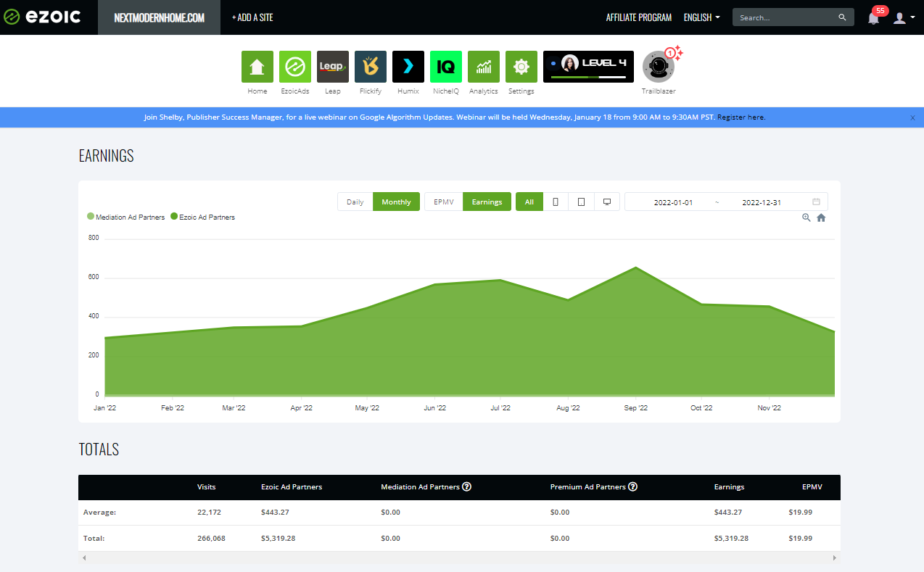The image size is (924, 572).
Task: Open the Affiliate Program link
Action: pyautogui.click(x=639, y=17)
